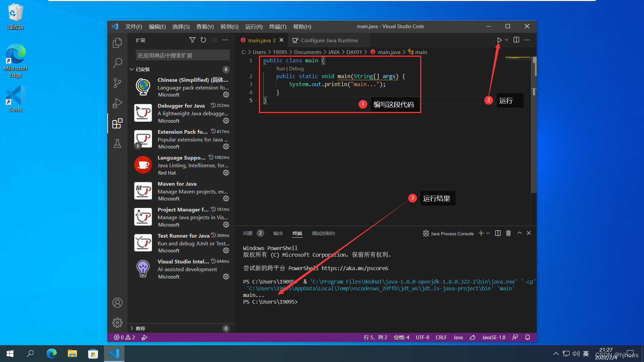Open File Explorer from the taskbar

point(72,354)
